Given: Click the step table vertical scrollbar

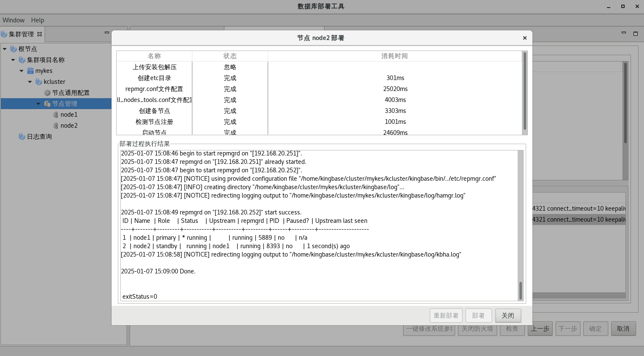Looking at the screenshot, I should 524,91.
